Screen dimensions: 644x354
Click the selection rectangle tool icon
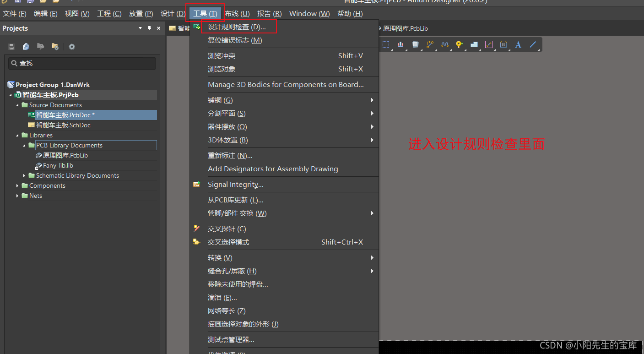click(386, 44)
